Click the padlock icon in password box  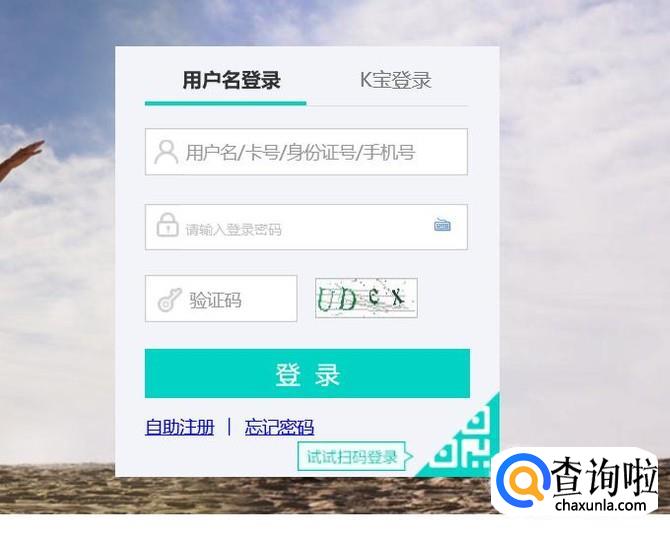(x=167, y=225)
